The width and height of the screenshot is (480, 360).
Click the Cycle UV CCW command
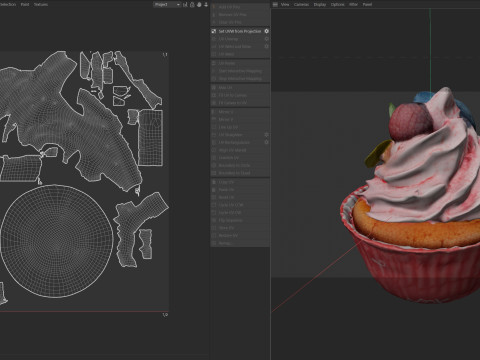tap(240, 205)
